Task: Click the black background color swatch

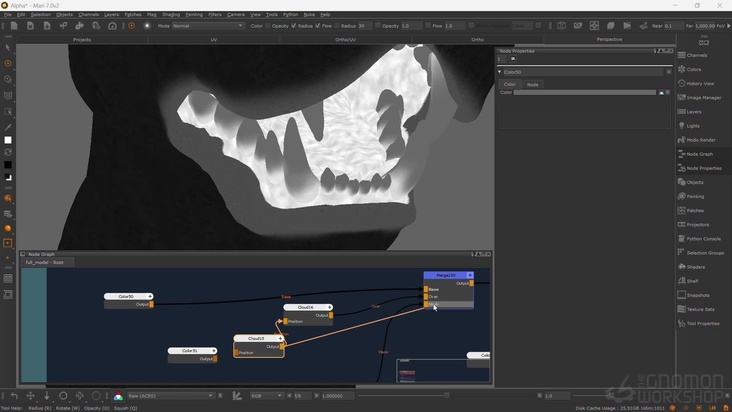Action: [8, 165]
